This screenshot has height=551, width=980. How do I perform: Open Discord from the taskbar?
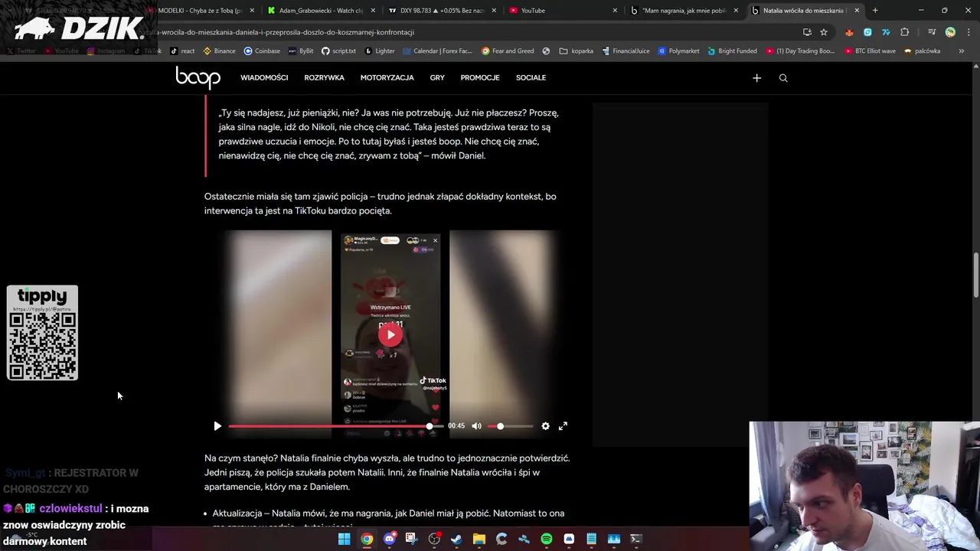tap(389, 539)
